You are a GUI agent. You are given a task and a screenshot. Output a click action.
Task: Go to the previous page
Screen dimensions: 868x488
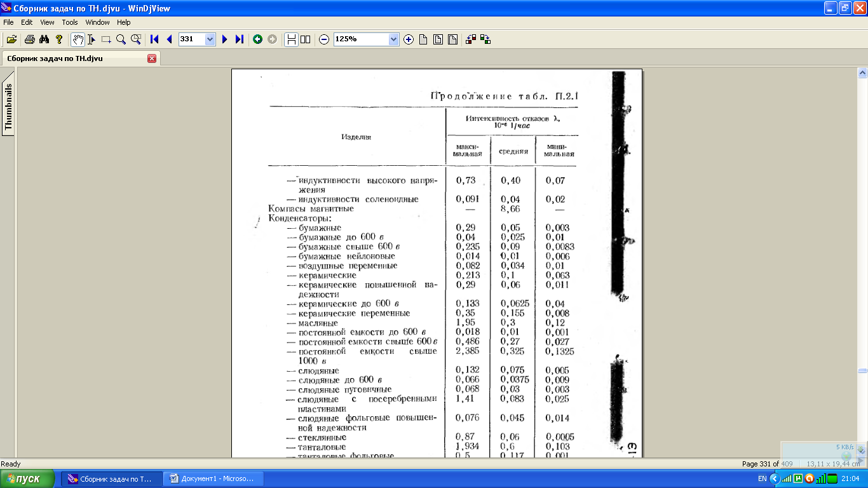(169, 39)
